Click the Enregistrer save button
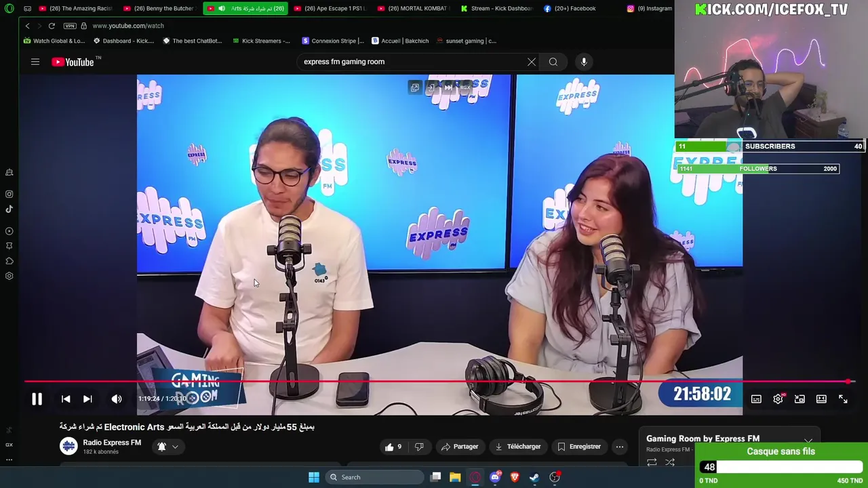The image size is (868, 488). [x=579, y=447]
